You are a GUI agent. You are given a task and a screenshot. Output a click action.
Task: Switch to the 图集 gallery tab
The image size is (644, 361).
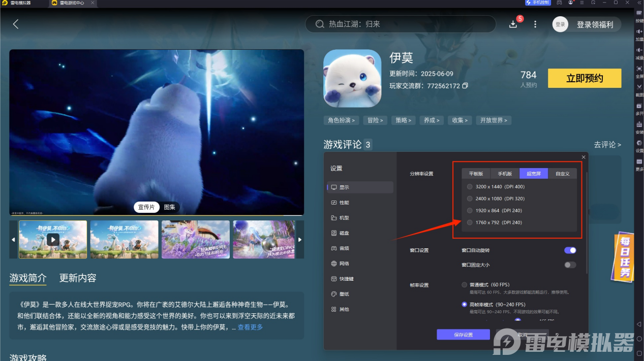pos(169,207)
